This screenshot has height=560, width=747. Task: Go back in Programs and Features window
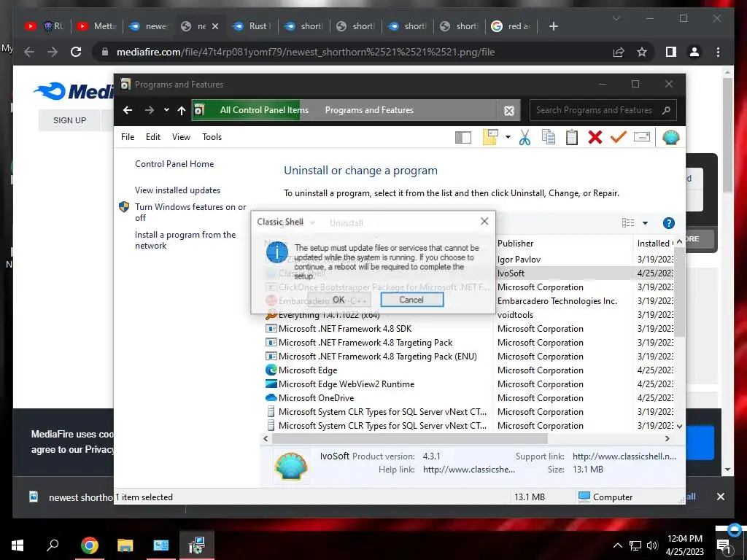pos(127,110)
